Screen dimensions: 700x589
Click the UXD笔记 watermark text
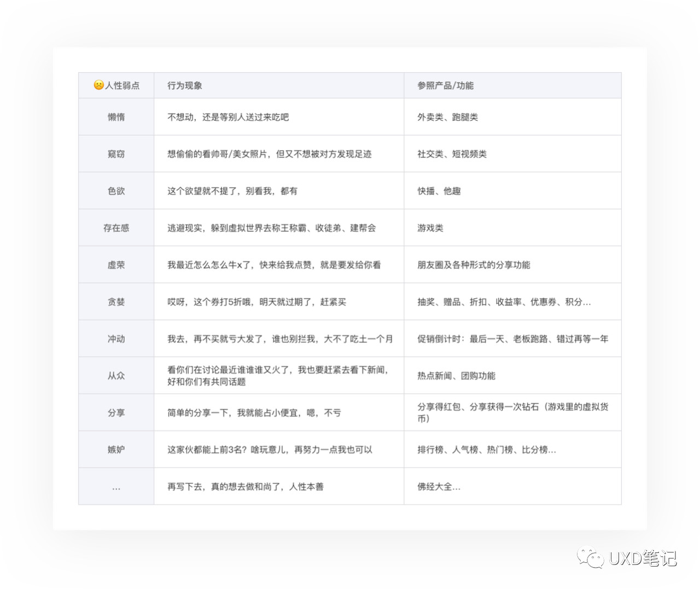click(x=643, y=558)
